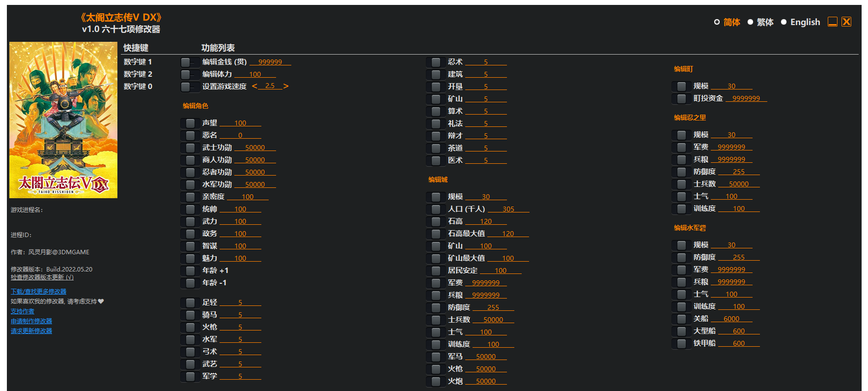Minimize the trainer window
Viewport: 868px width, 391px height.
(833, 22)
